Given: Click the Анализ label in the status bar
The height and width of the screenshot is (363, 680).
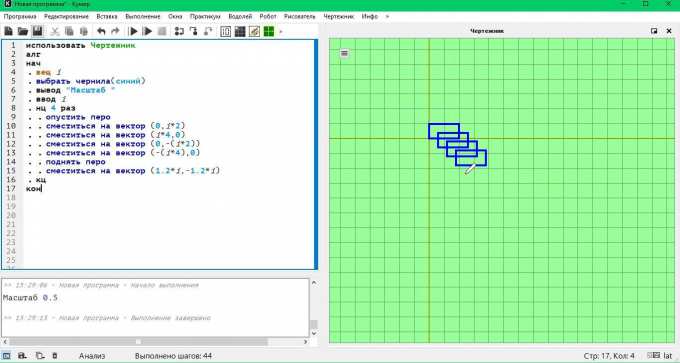Looking at the screenshot, I should (x=92, y=356).
